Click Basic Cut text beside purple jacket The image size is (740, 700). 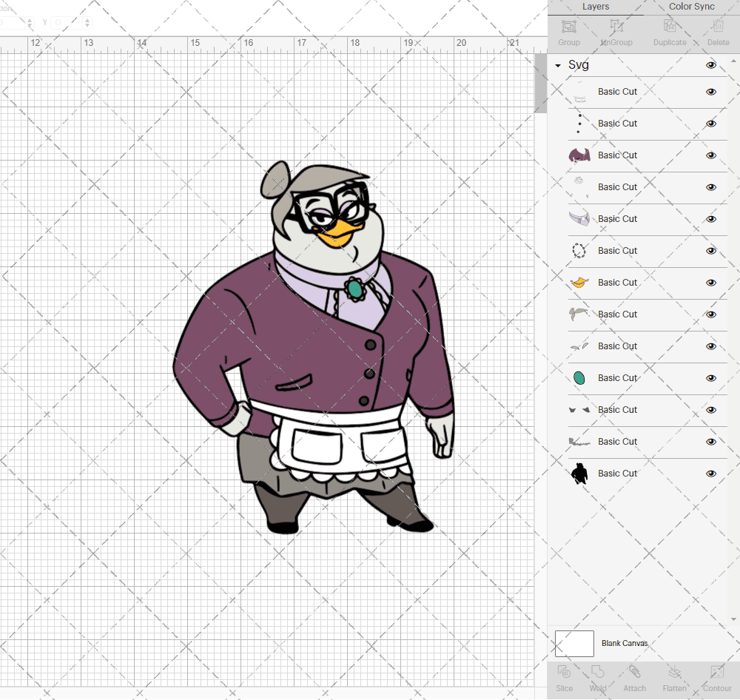point(617,155)
